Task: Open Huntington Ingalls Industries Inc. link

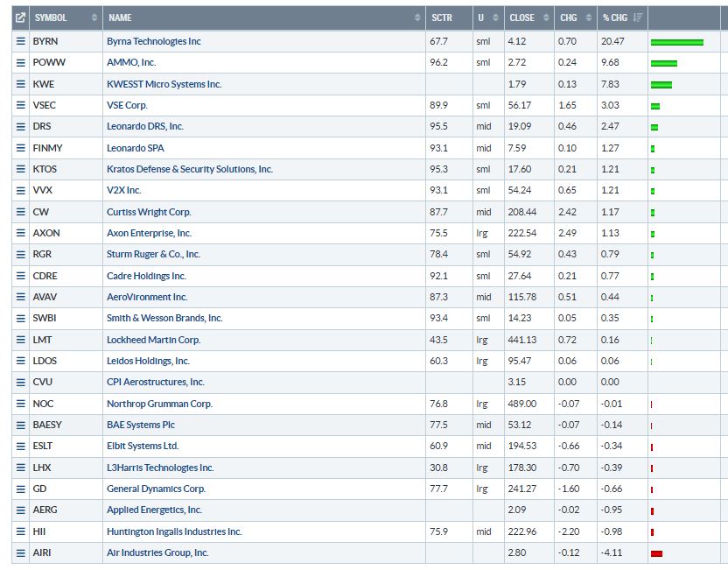Action: [175, 531]
